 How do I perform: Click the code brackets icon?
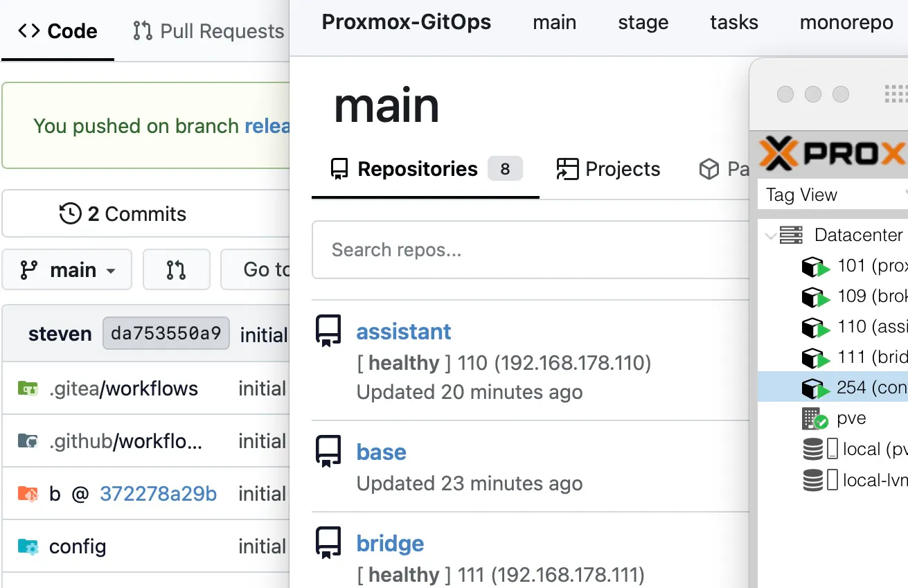point(28,31)
